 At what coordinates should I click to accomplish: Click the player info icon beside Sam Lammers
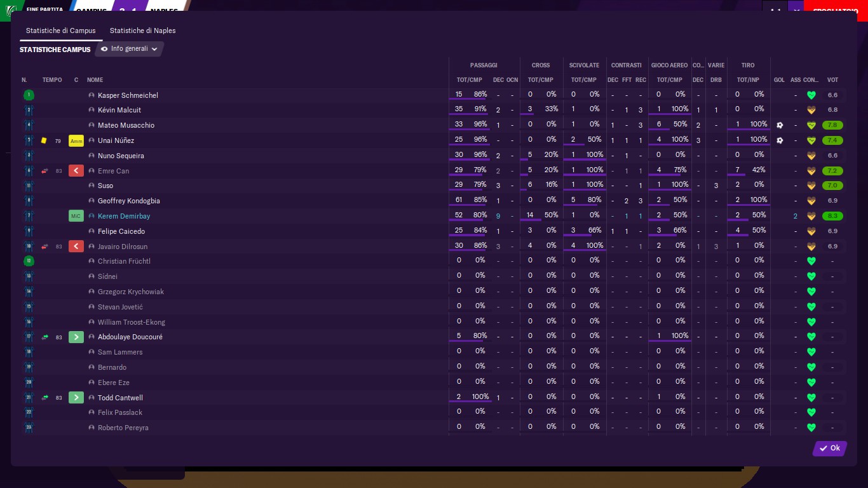[92, 352]
